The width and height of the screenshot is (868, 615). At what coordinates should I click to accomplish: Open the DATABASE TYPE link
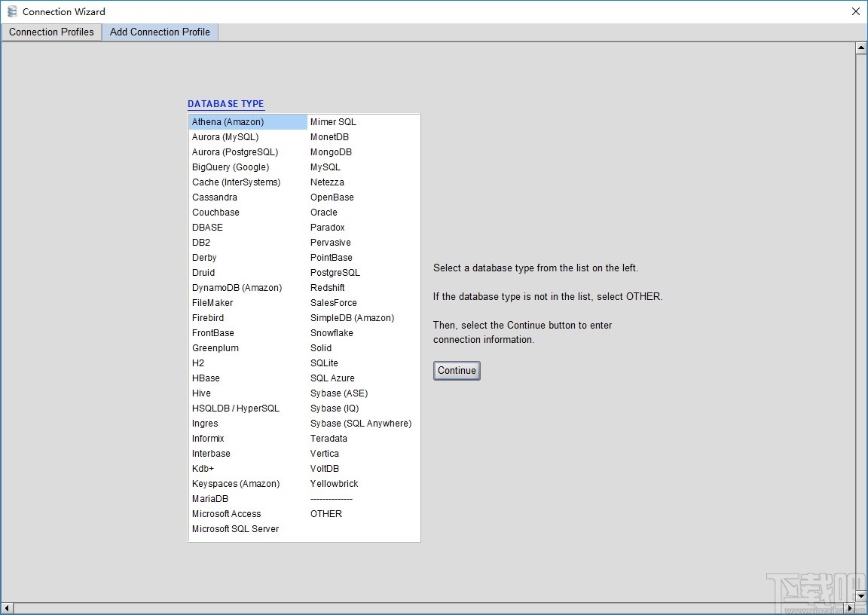pyautogui.click(x=226, y=103)
